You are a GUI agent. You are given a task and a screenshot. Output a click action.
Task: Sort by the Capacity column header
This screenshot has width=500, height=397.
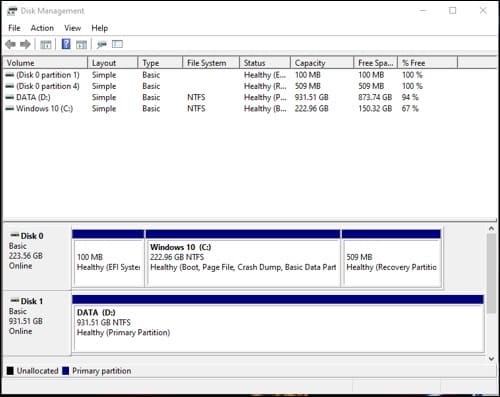(322, 63)
